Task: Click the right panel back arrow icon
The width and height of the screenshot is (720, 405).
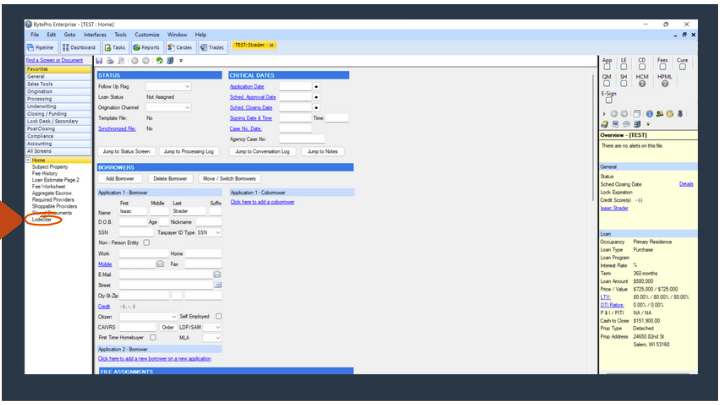Action: [x=614, y=114]
